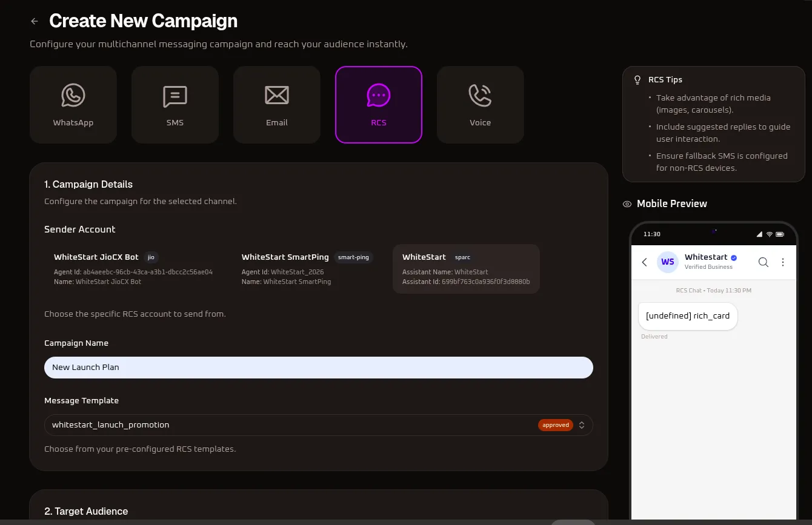Click the back chevron in phone preview

tap(644, 262)
